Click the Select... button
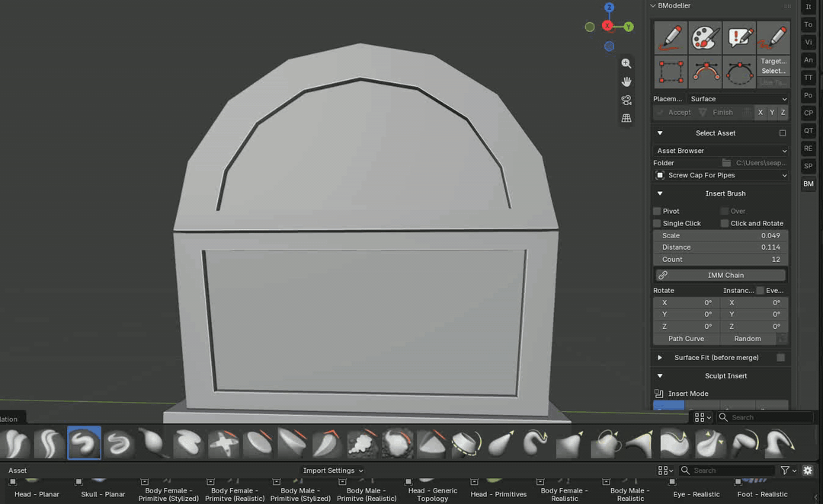This screenshot has height=504, width=823. (x=773, y=72)
